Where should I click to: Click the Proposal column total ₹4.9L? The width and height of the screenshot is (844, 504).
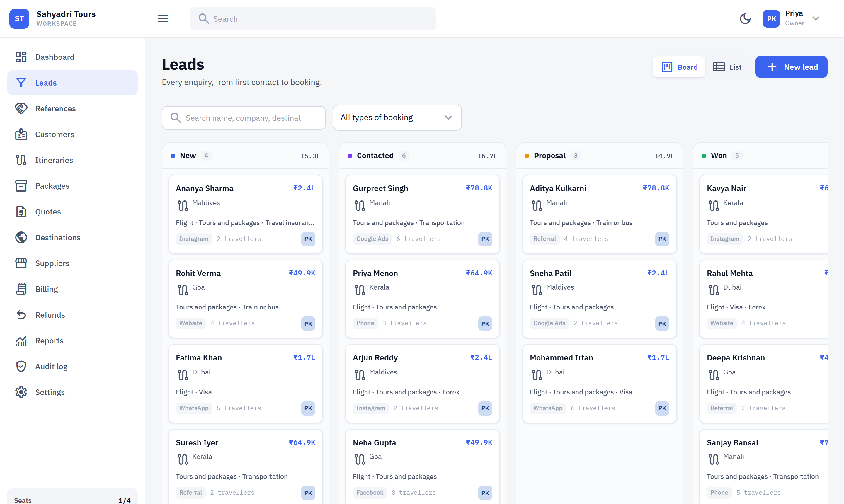point(664,156)
